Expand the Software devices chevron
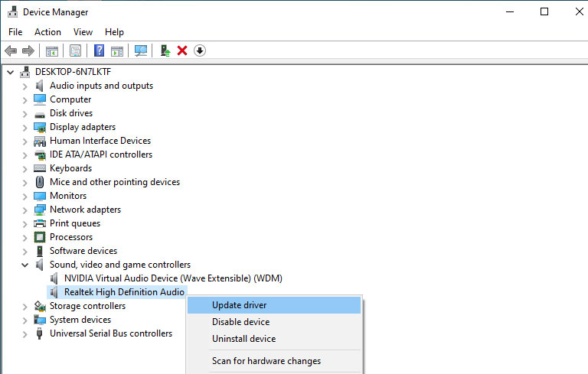Image resolution: width=588 pixels, height=374 pixels. [24, 252]
